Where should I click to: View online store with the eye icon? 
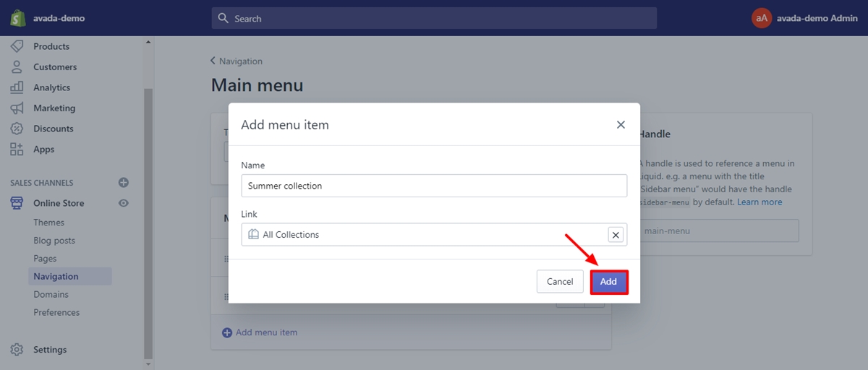[x=124, y=203]
